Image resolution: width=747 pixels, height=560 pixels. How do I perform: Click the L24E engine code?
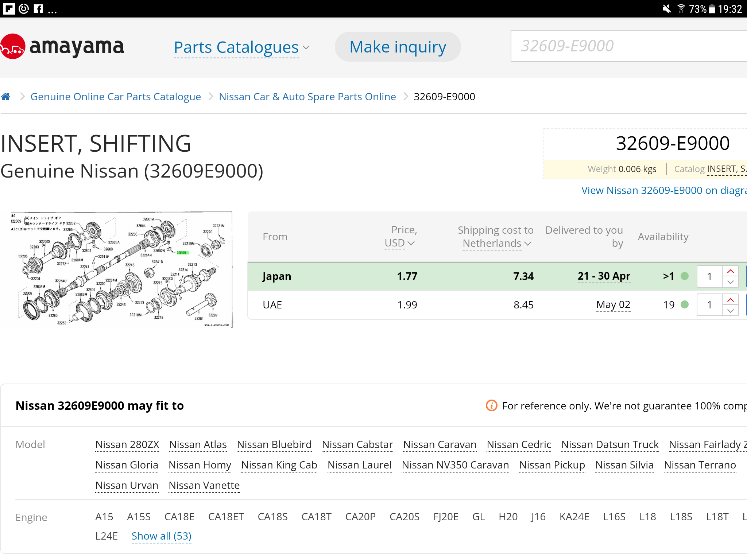pyautogui.click(x=107, y=536)
